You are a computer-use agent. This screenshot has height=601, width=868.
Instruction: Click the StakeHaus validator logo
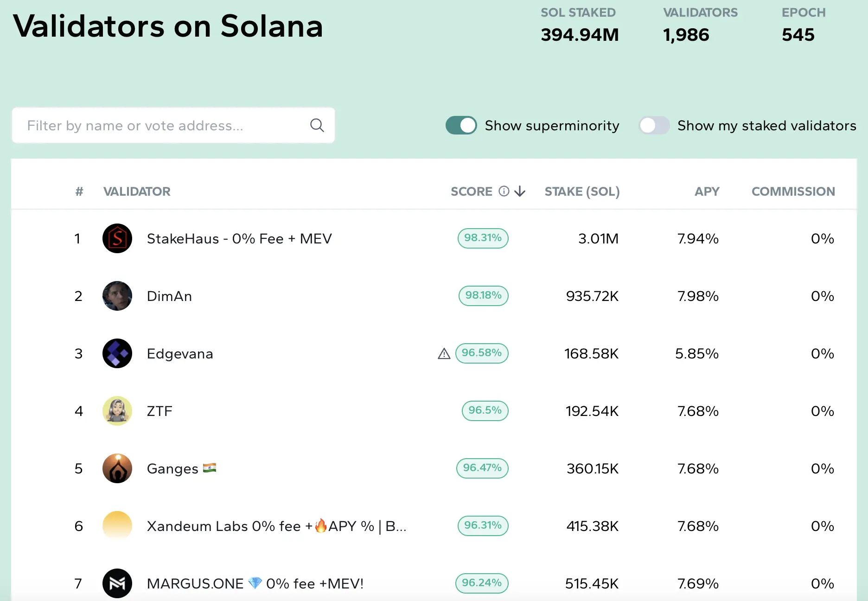click(x=117, y=238)
